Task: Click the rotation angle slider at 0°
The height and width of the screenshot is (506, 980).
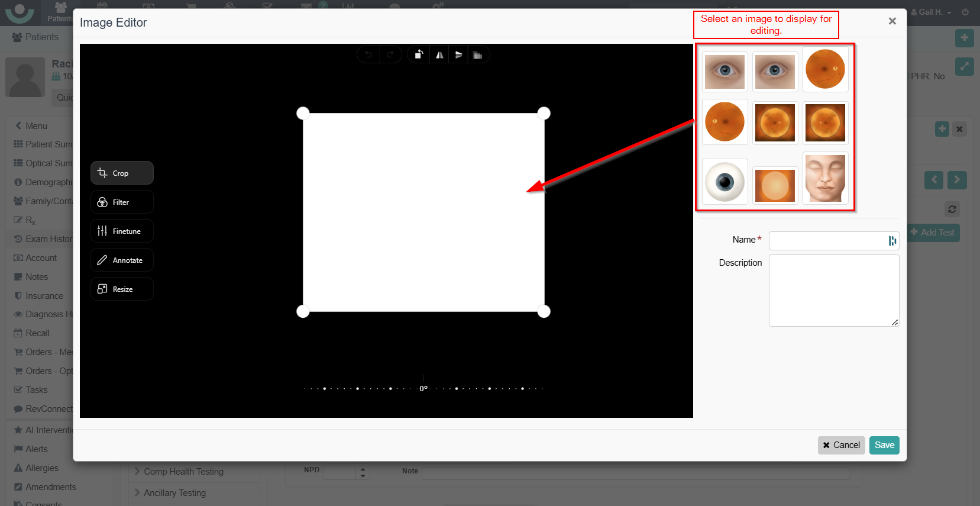Action: (x=423, y=388)
